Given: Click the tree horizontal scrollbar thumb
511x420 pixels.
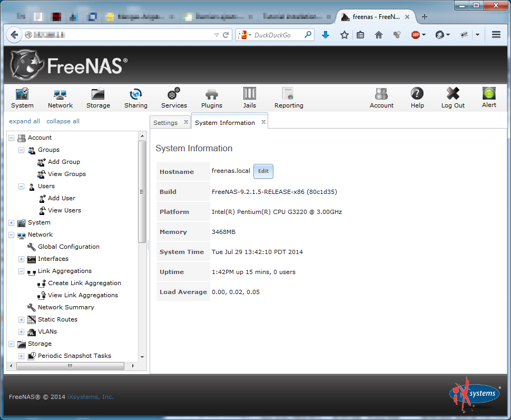Looking at the screenshot, I should pos(70,366).
